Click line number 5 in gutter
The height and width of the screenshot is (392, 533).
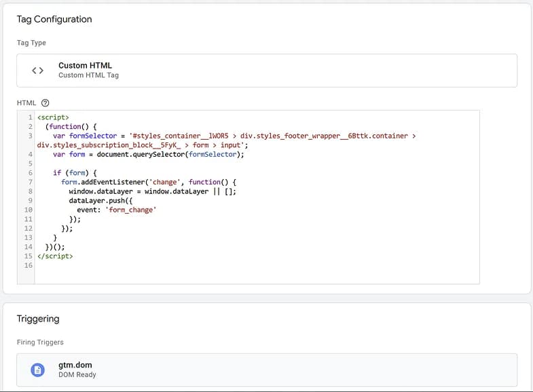31,163
